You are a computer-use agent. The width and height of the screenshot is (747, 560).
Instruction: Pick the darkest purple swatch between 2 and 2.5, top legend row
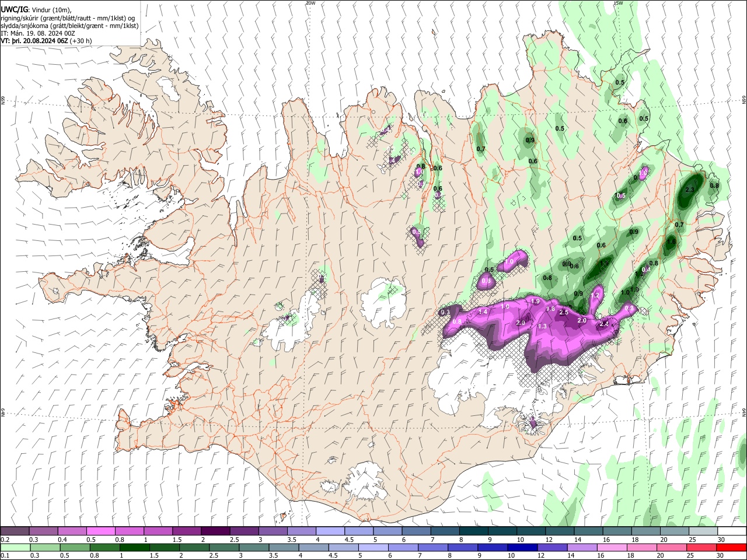coord(215,531)
